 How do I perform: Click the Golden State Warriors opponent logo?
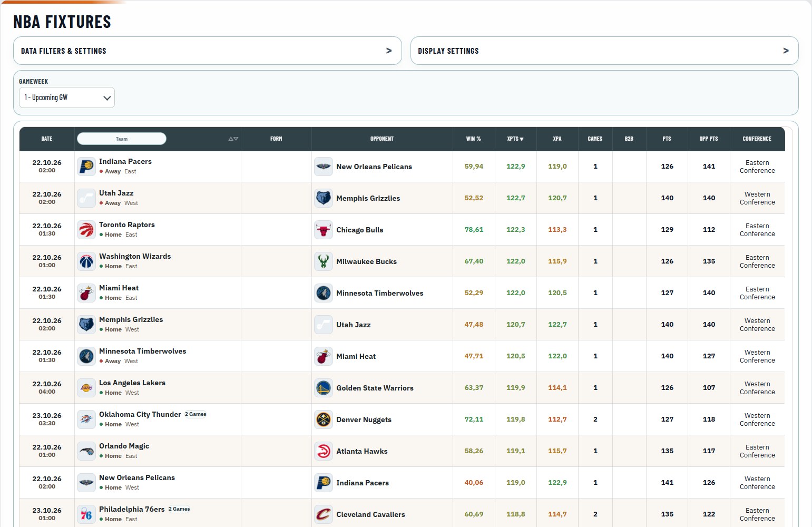click(x=324, y=388)
